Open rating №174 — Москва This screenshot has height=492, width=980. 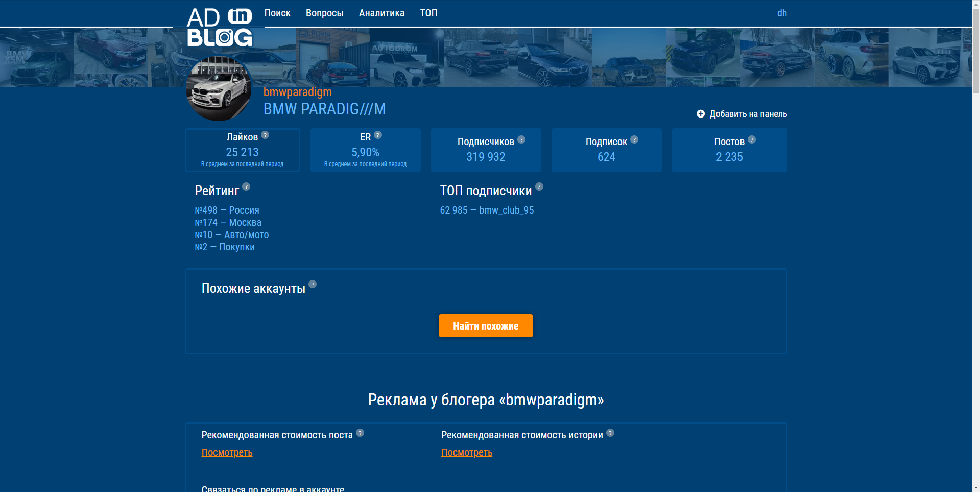click(228, 223)
